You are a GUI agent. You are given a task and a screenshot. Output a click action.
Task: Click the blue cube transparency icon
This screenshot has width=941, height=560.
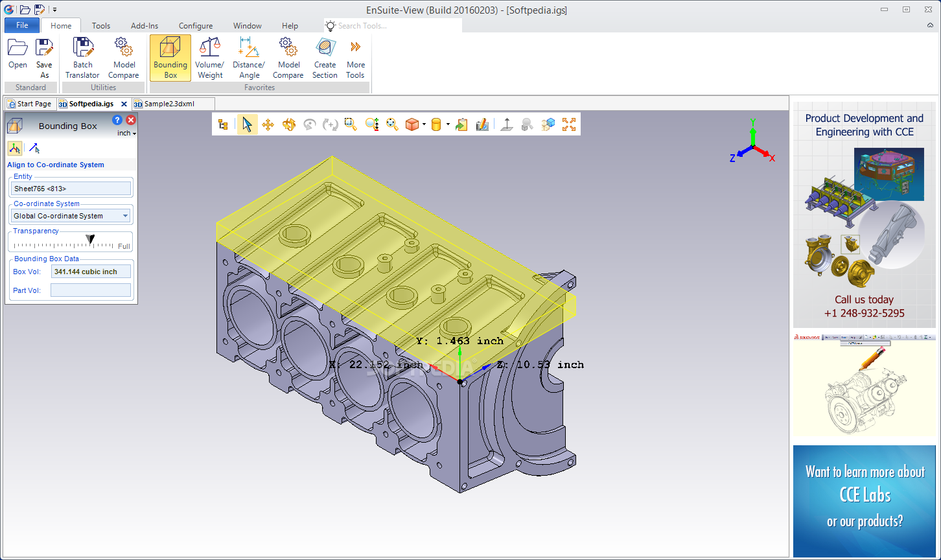[548, 124]
